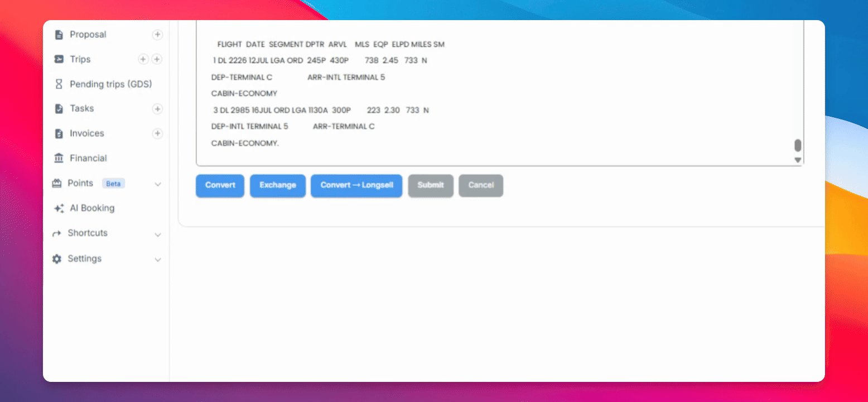Open the Proposal section

click(88, 35)
